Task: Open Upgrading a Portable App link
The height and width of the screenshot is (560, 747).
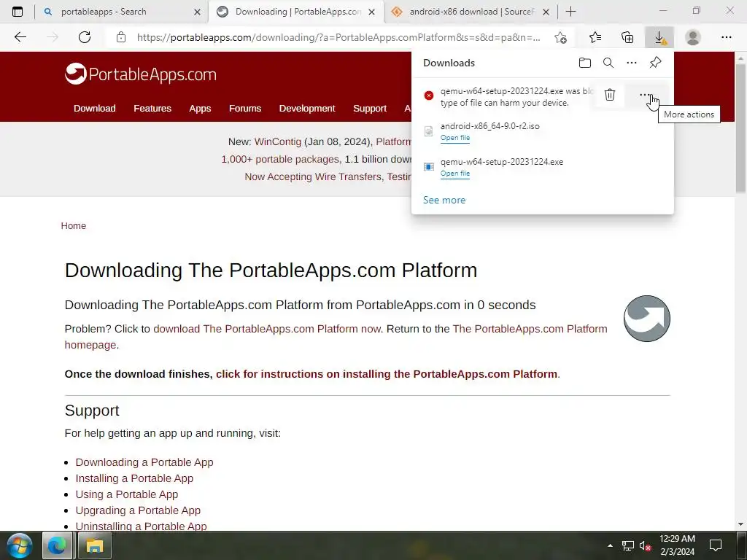Action: (138, 510)
